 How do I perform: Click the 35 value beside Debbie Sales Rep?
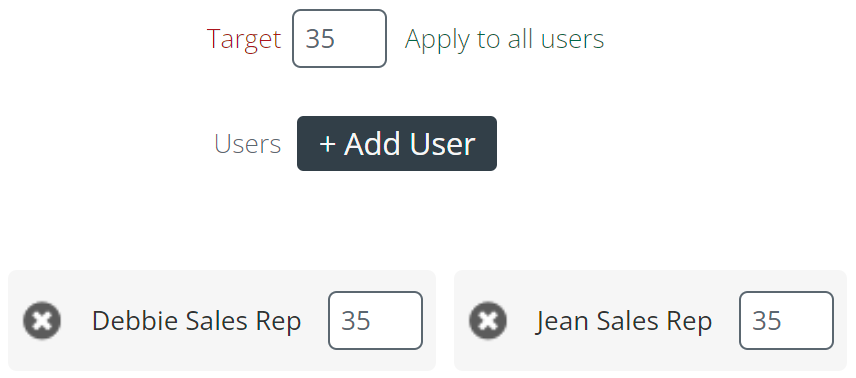(356, 321)
